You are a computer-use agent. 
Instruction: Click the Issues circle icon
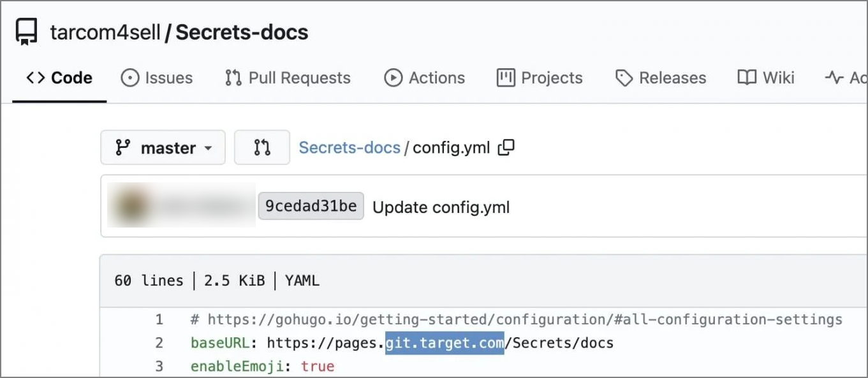(129, 77)
